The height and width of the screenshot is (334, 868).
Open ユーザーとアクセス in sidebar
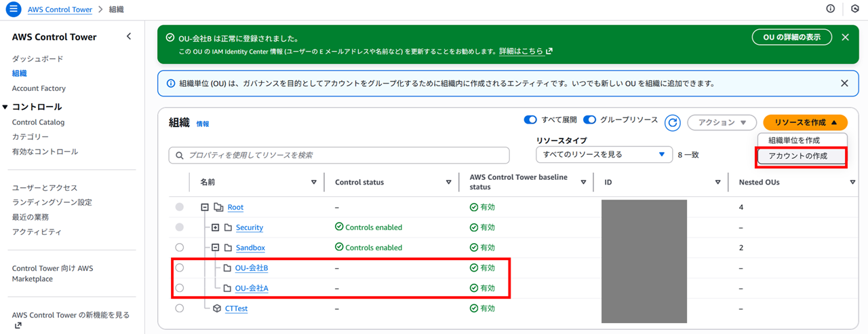[x=45, y=188]
